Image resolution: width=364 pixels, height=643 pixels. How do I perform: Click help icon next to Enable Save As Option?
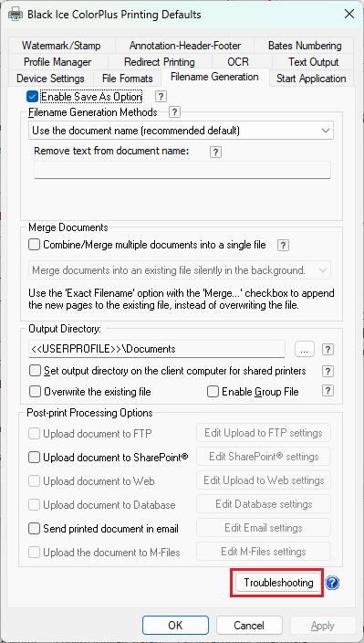pyautogui.click(x=161, y=97)
